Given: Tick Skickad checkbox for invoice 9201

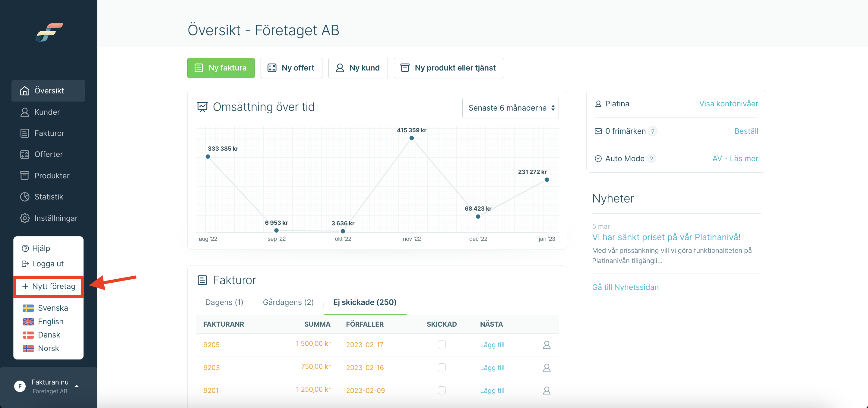Looking at the screenshot, I should point(442,390).
